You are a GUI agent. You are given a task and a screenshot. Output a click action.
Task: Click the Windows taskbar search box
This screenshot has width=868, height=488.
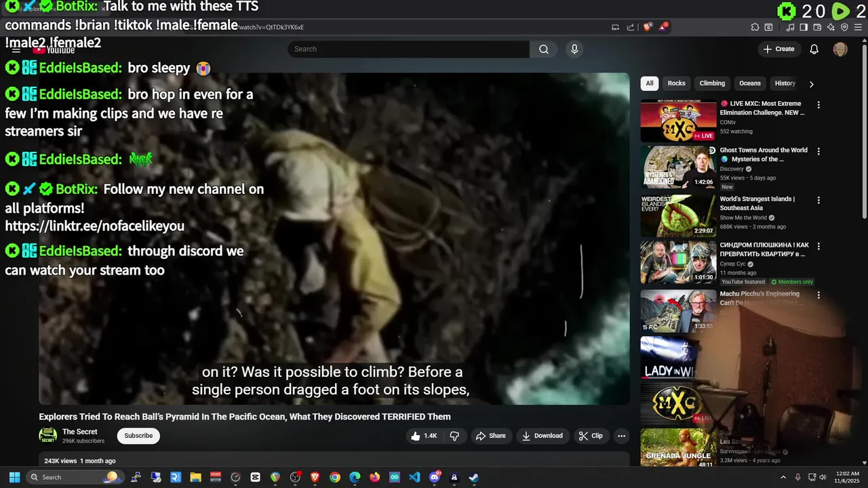[x=75, y=477]
